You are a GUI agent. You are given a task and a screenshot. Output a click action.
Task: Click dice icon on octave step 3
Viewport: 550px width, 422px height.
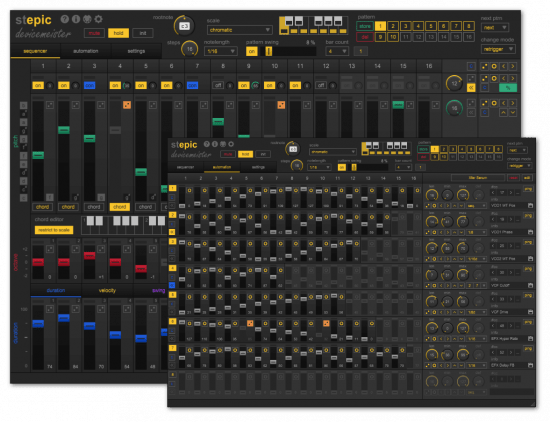101,249
